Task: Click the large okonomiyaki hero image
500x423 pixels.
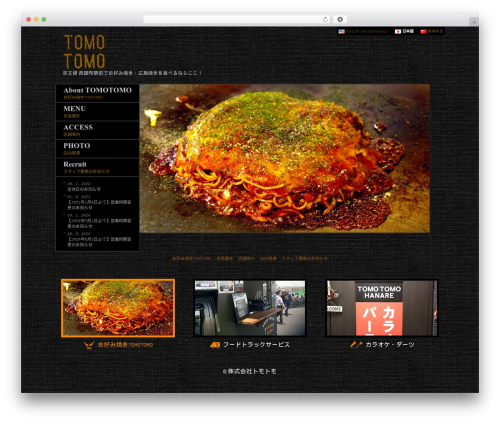Action: (x=284, y=159)
